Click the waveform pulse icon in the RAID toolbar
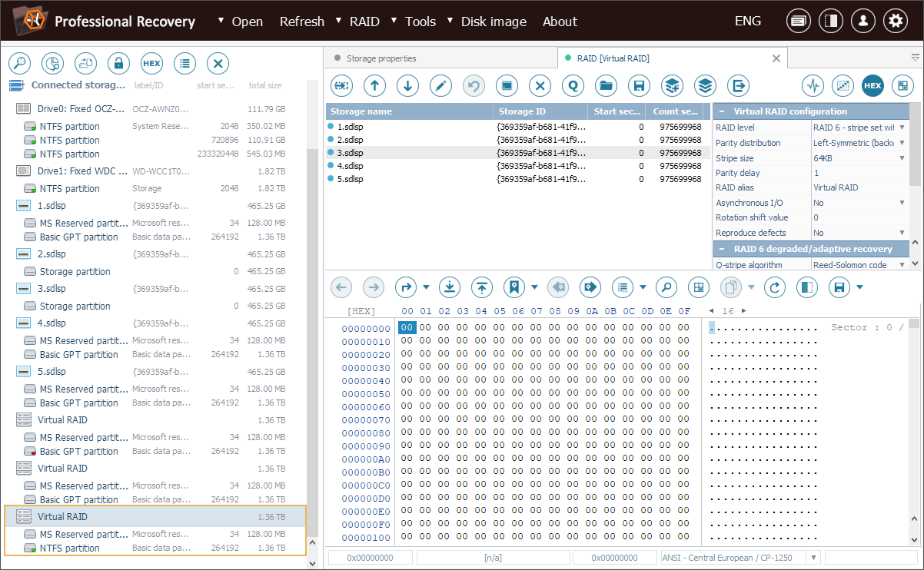 tap(813, 85)
